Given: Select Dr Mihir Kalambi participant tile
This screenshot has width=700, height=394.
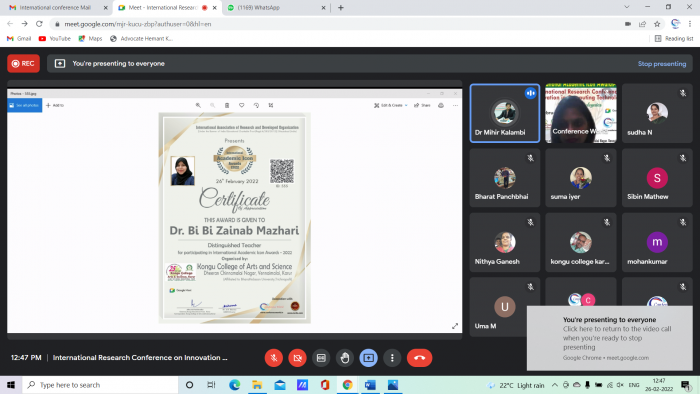Looking at the screenshot, I should tap(504, 113).
